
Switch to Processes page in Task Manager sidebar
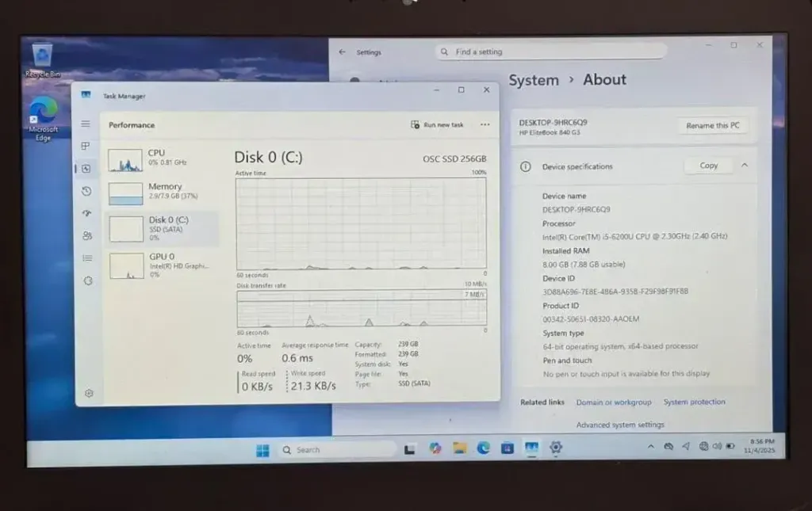tap(86, 147)
